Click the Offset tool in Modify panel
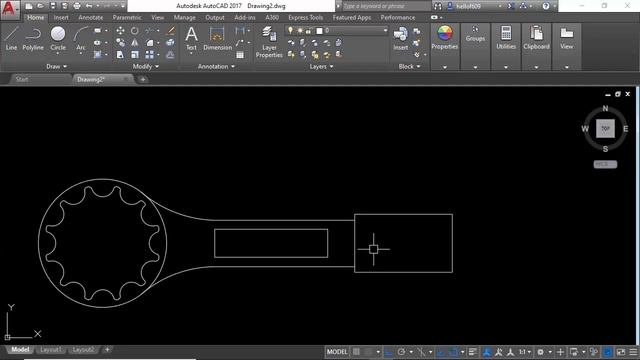 click(171, 54)
